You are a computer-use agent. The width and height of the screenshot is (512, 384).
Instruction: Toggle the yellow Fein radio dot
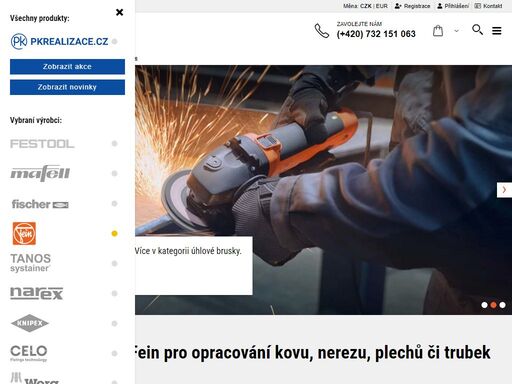[x=114, y=234]
